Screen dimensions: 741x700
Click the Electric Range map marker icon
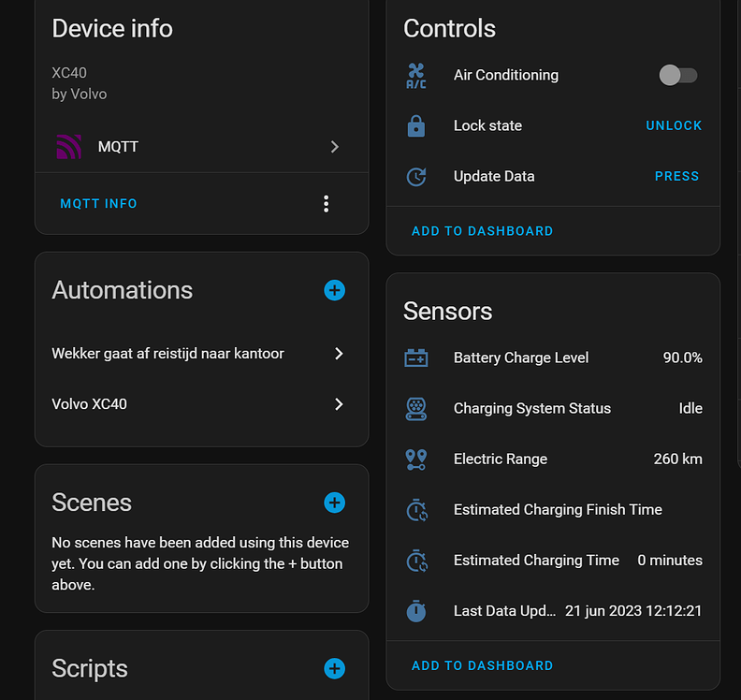pyautogui.click(x=416, y=459)
